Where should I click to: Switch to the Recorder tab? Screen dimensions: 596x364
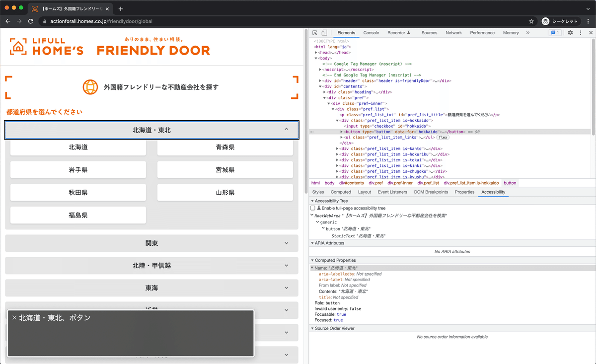coord(399,33)
